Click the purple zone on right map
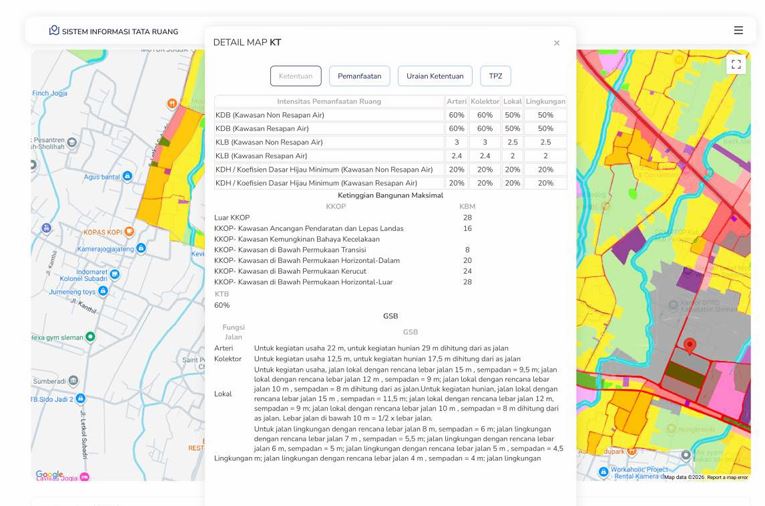 (x=629, y=243)
